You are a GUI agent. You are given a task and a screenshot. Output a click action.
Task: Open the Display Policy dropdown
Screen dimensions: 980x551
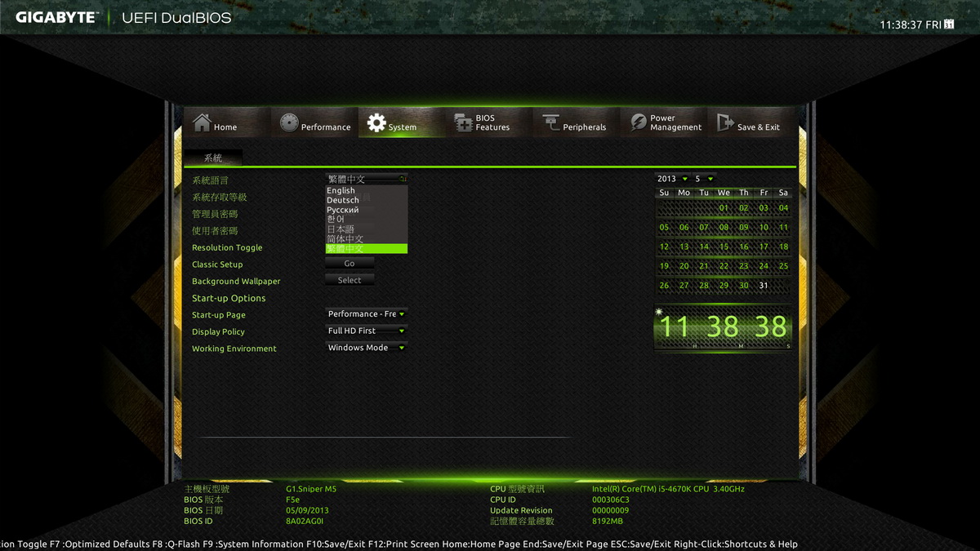click(366, 331)
